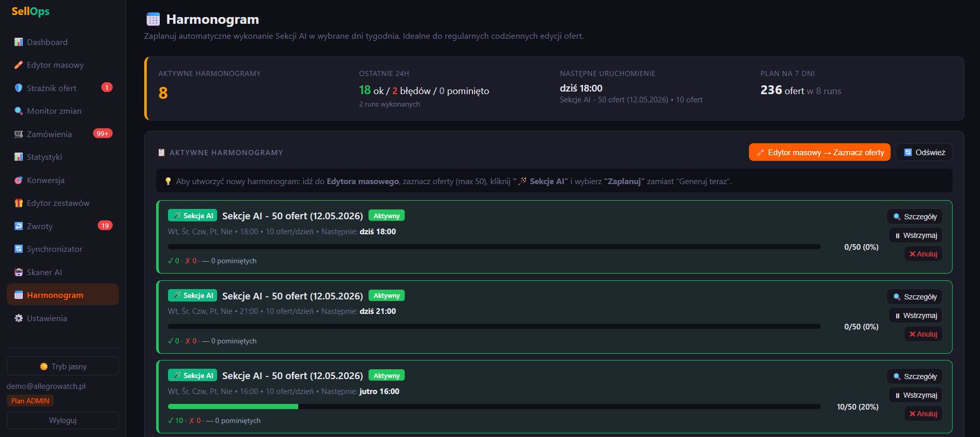Click the progress bar of 18:00 schedule

pyautogui.click(x=494, y=247)
